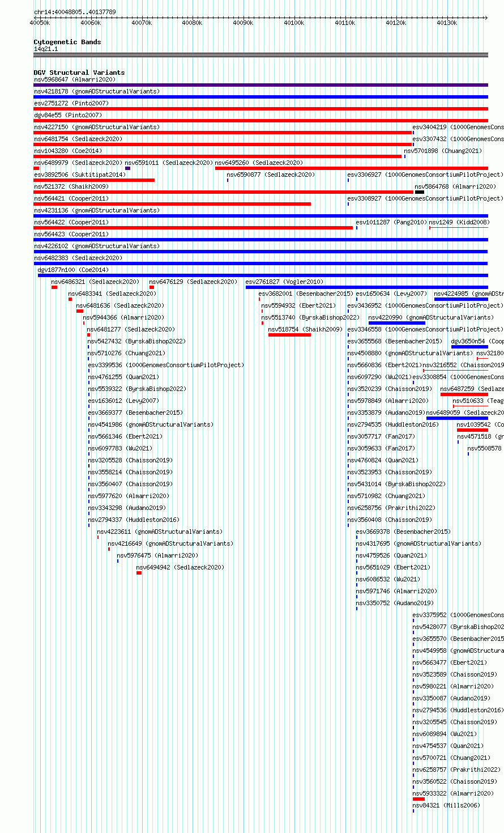Image resolution: width=504 pixels, height=833 pixels.
Task: Select nsv518754 (Shaikh2009) label
Action: (306, 329)
